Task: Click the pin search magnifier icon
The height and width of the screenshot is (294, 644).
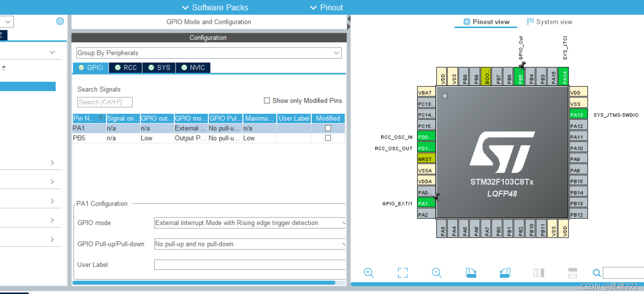Action: (597, 273)
